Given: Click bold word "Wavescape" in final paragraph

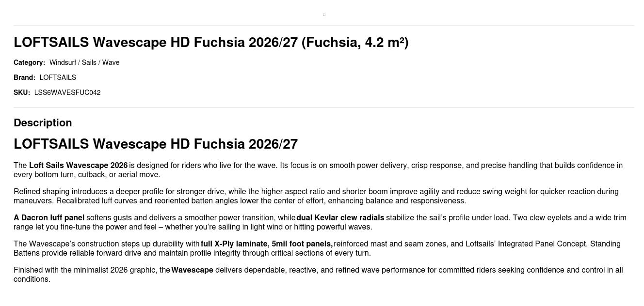Looking at the screenshot, I should click(192, 270).
